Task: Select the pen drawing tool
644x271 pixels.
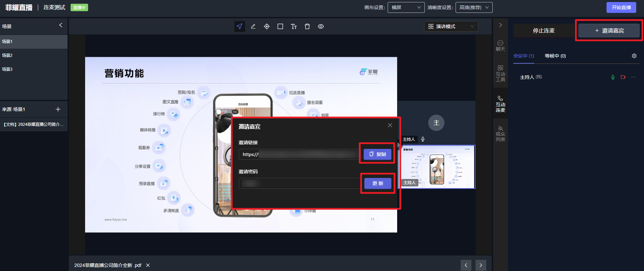Action: [253, 26]
